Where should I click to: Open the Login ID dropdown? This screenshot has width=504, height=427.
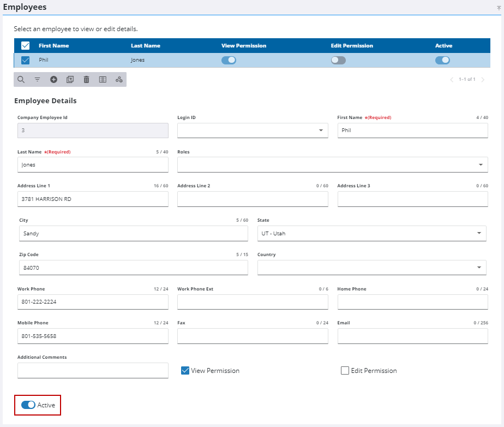320,131
